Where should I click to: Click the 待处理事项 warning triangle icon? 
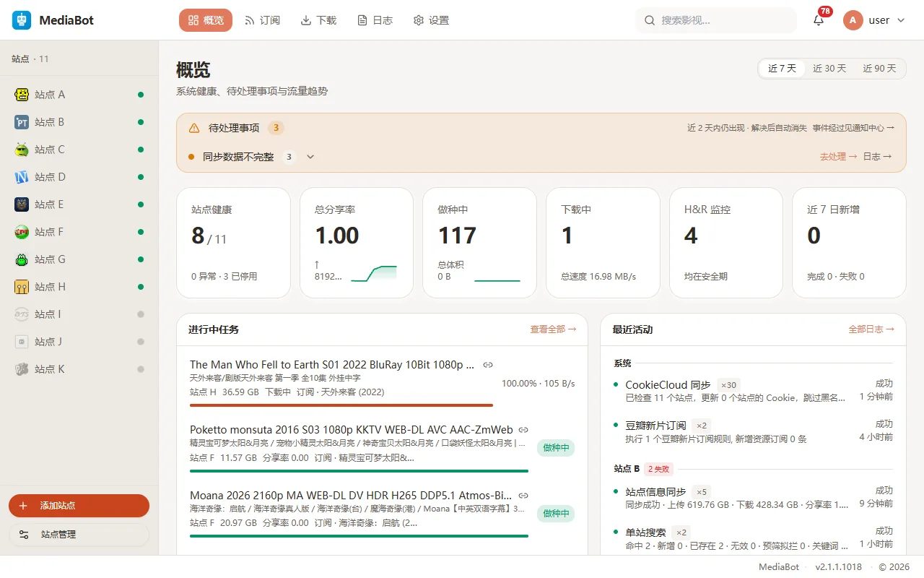click(194, 128)
